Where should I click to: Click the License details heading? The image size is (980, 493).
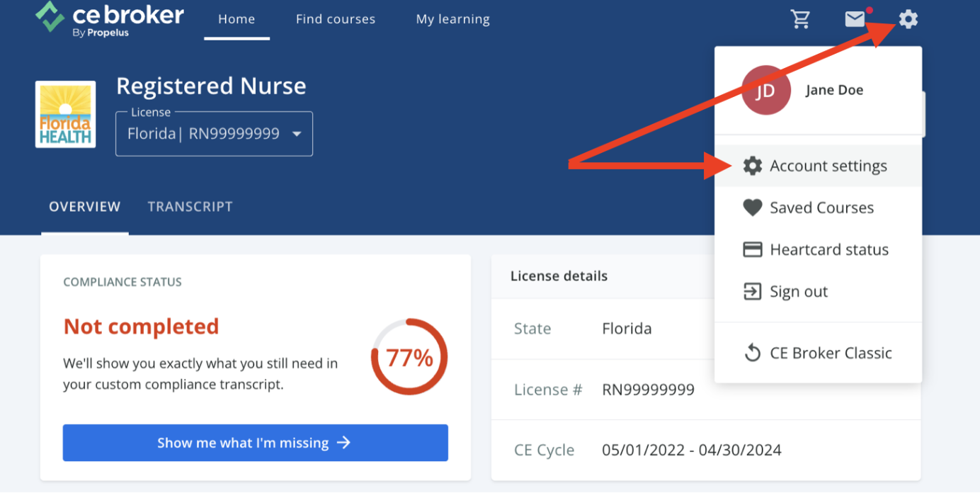[x=559, y=276]
